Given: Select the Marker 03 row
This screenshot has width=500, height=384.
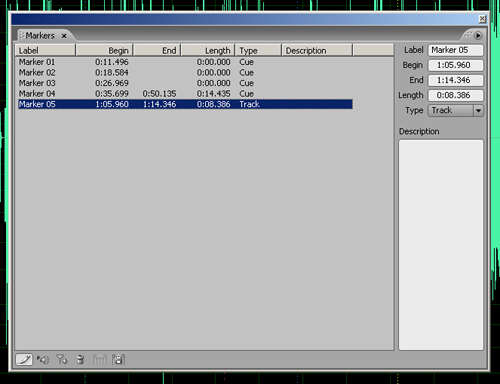Looking at the screenshot, I should pos(185,83).
